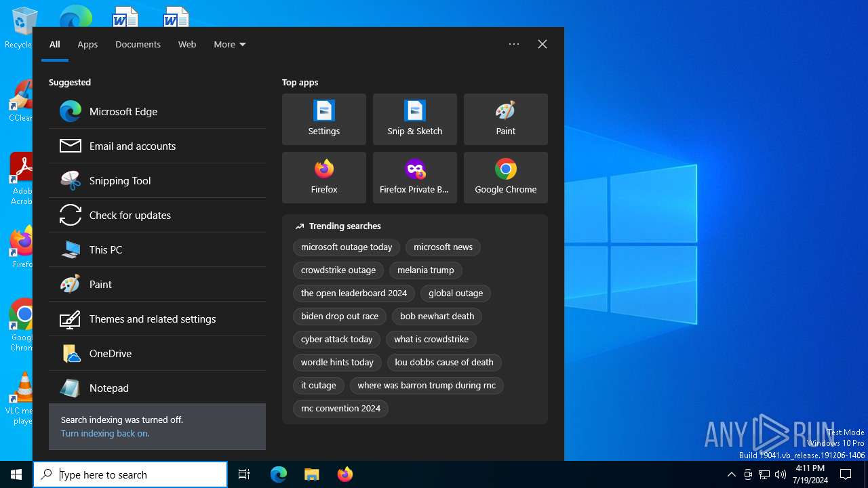Switch to the Documents tab
This screenshot has height=488, width=868.
pos(138,45)
